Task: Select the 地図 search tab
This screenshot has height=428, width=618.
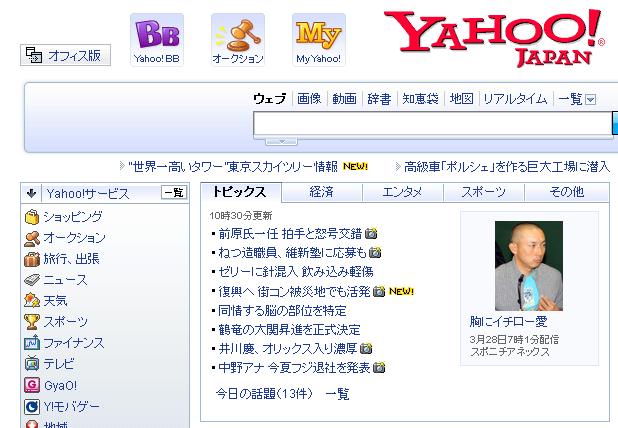Action: (x=462, y=99)
